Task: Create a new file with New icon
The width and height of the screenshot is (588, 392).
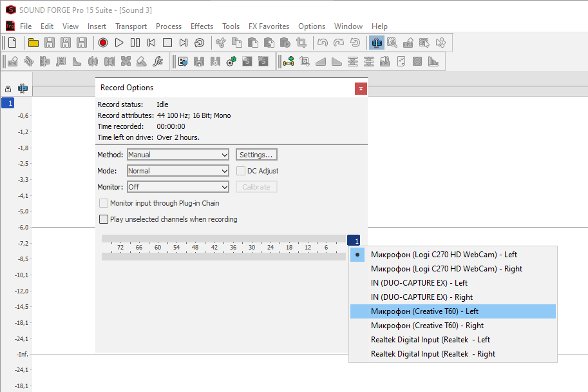Action: [12, 43]
